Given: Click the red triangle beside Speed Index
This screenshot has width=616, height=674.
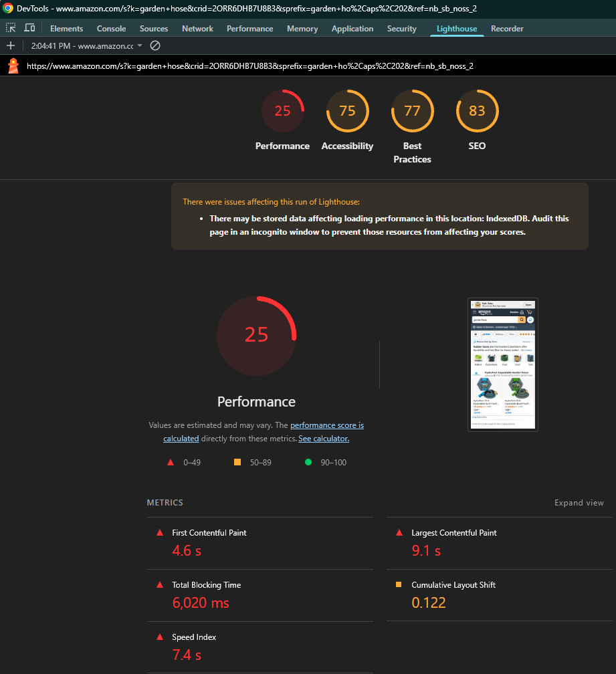Looking at the screenshot, I should pyautogui.click(x=160, y=637).
